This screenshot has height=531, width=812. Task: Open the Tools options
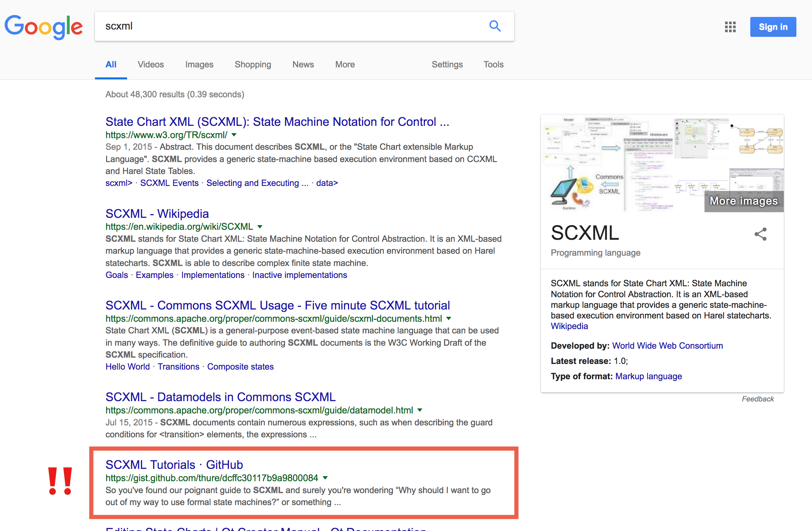click(493, 64)
